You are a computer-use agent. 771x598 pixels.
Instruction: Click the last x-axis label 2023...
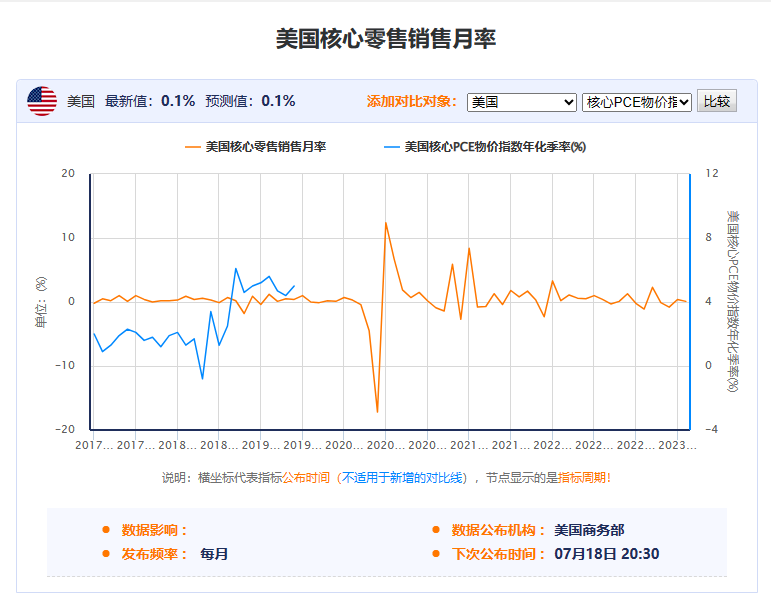tap(677, 445)
